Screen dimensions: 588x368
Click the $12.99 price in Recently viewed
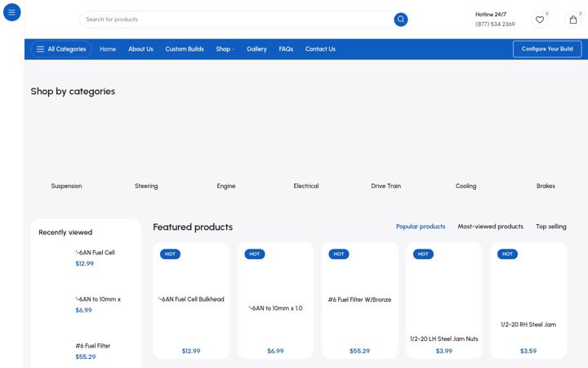click(x=84, y=263)
